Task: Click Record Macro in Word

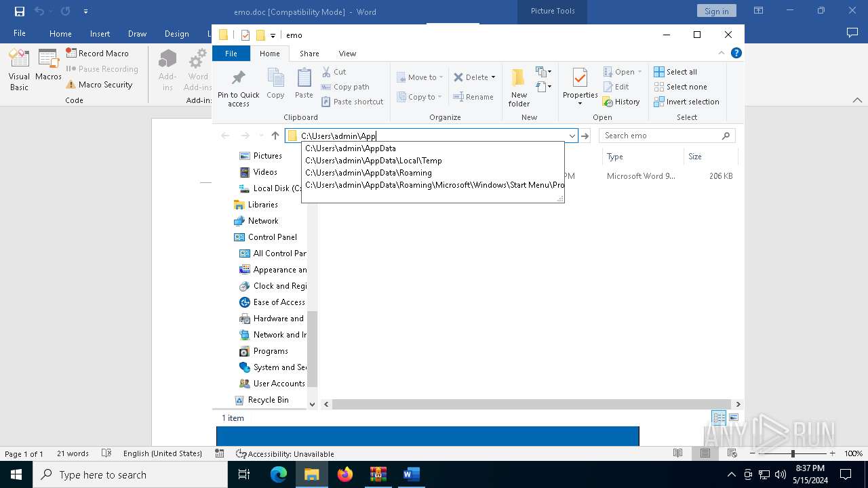Action: [x=97, y=53]
